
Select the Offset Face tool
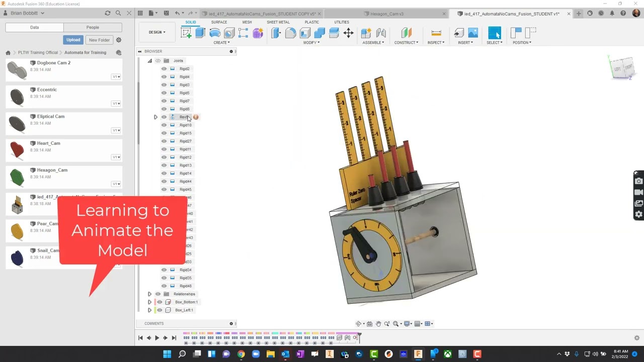pyautogui.click(x=334, y=33)
